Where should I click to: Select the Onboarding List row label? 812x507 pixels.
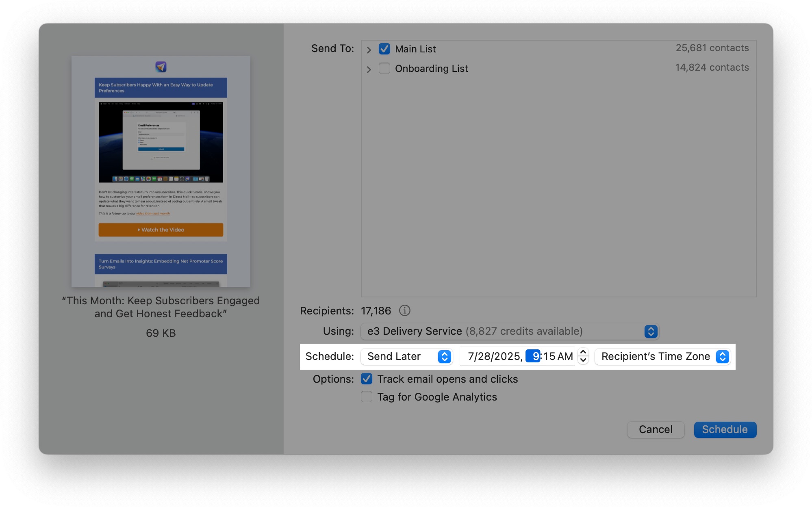(432, 69)
